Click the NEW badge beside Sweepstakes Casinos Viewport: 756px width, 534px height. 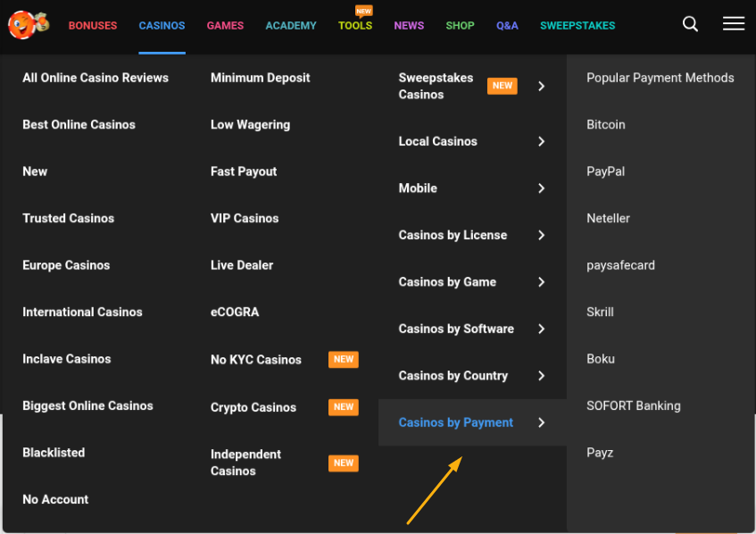coord(502,86)
